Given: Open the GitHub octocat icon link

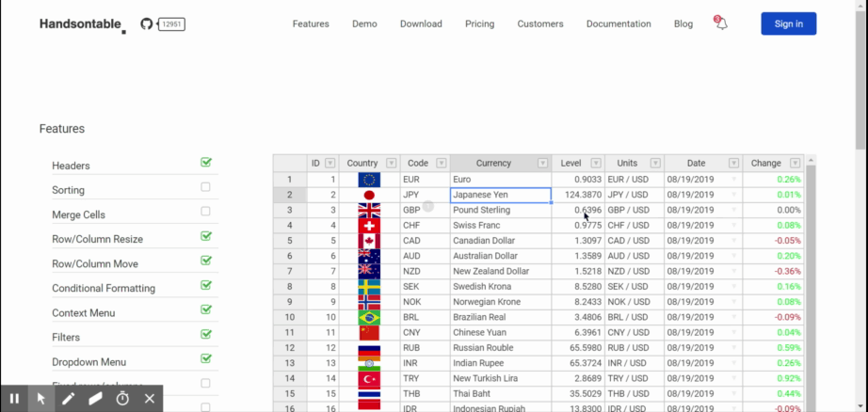Looking at the screenshot, I should 146,24.
